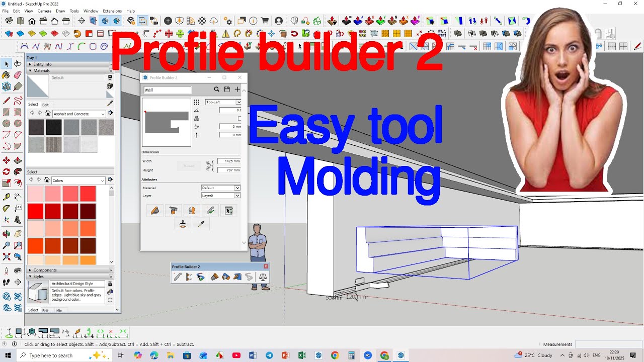Select the Eraser tool
The height and width of the screenshot is (362, 644).
click(18, 75)
